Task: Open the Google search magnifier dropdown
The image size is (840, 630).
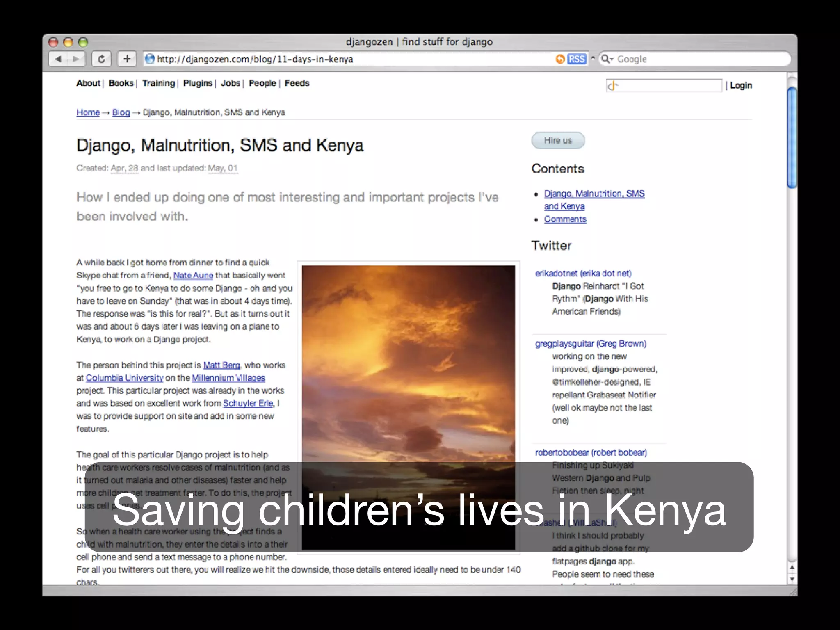Action: tap(607, 59)
